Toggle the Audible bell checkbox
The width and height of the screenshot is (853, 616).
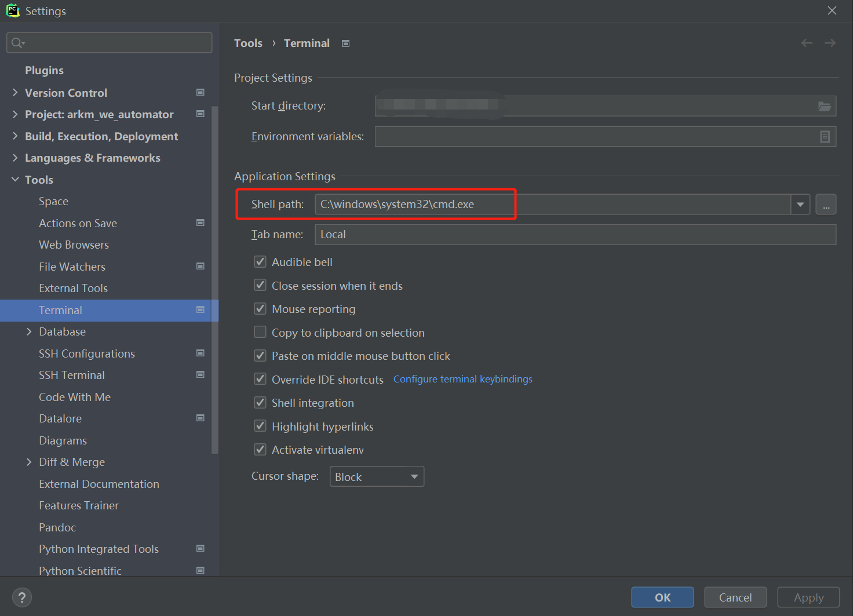point(260,262)
